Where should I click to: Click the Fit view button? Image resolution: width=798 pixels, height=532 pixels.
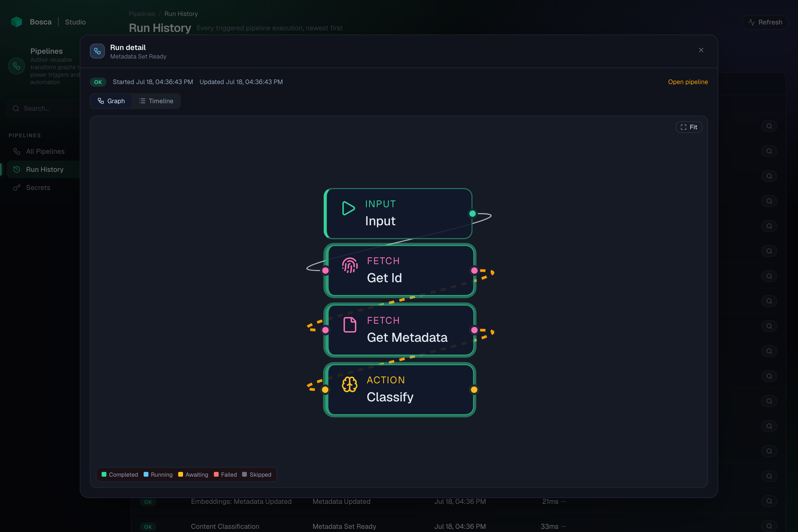pyautogui.click(x=689, y=127)
